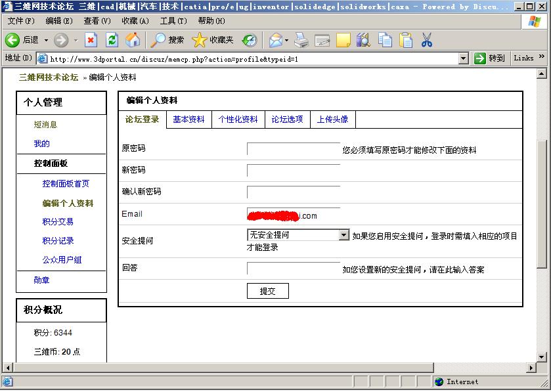
Task: Open the 编辑(E) menu
Action: click(59, 21)
